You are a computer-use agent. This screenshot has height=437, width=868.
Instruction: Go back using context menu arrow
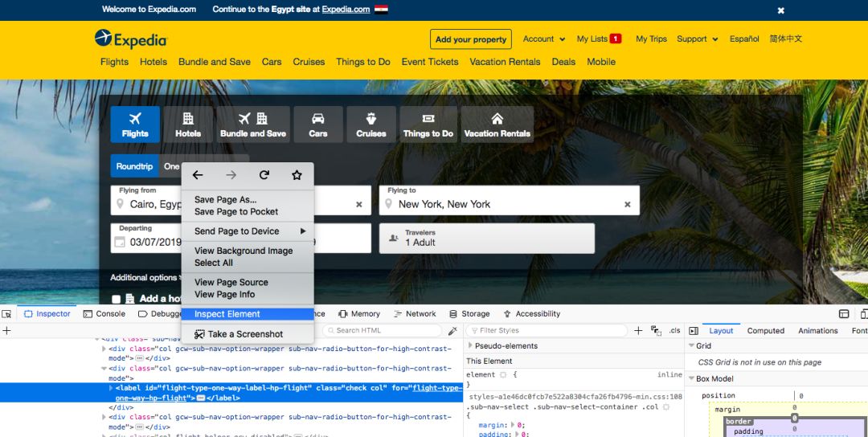(198, 175)
